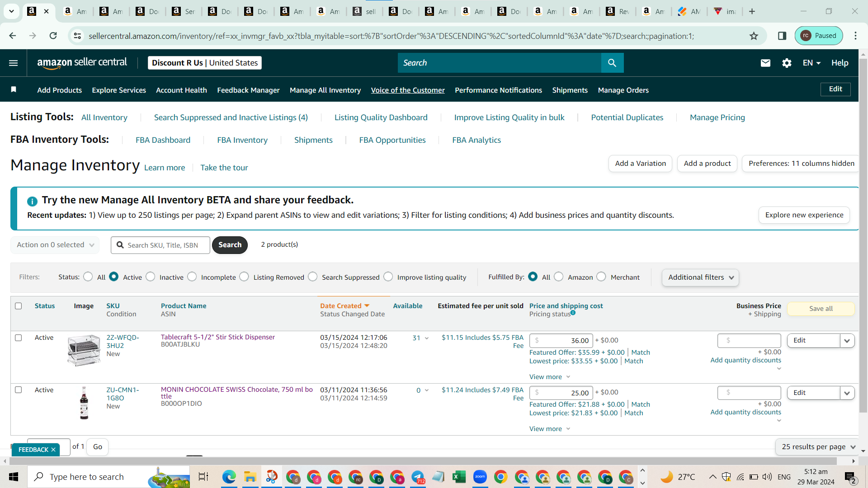Expand View more under MONIN pricing
Viewport: 868px width, 488px height.
coord(550,429)
